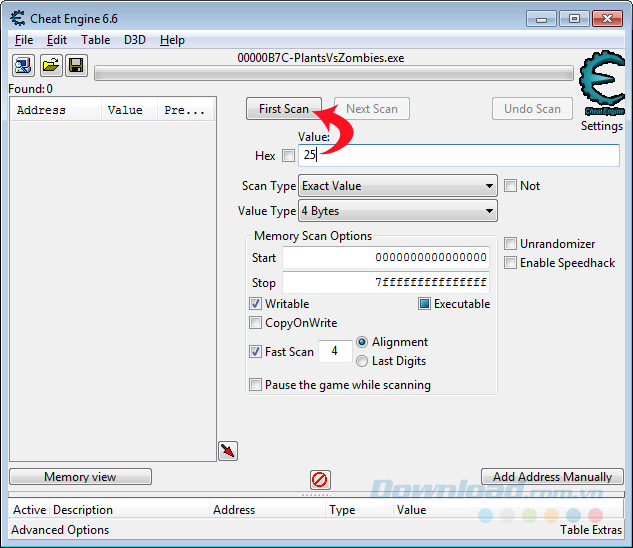Click the Value input field
The width and height of the screenshot is (633, 548).
point(459,155)
